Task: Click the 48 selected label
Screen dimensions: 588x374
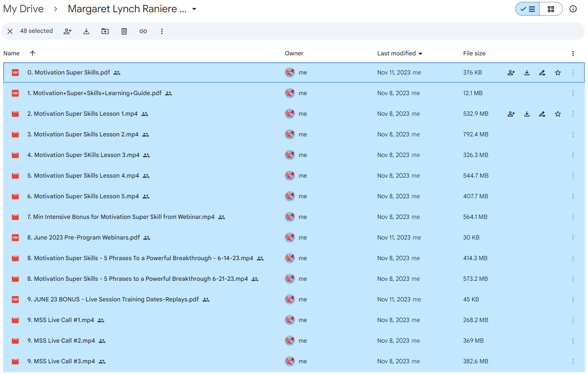Action: click(x=36, y=31)
